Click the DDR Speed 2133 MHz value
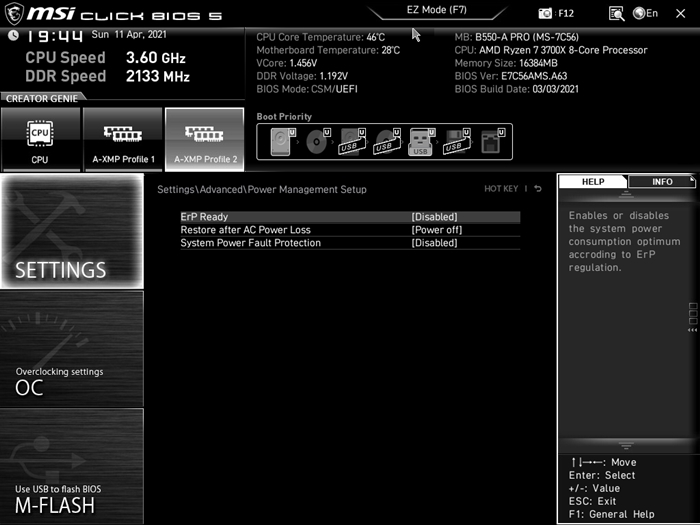The image size is (700, 525). [x=158, y=76]
